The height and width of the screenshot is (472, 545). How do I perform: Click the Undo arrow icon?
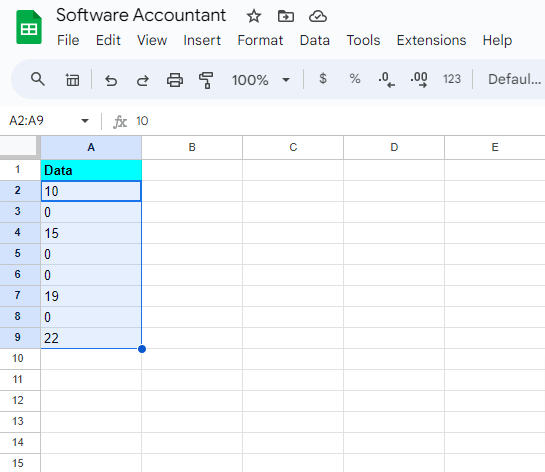coord(111,80)
